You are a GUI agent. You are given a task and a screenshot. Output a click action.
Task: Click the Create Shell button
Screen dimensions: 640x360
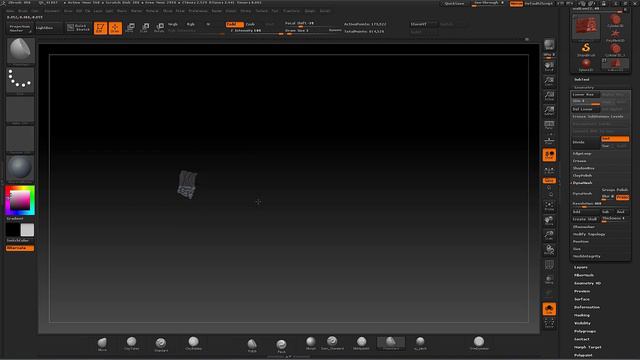(x=585, y=220)
